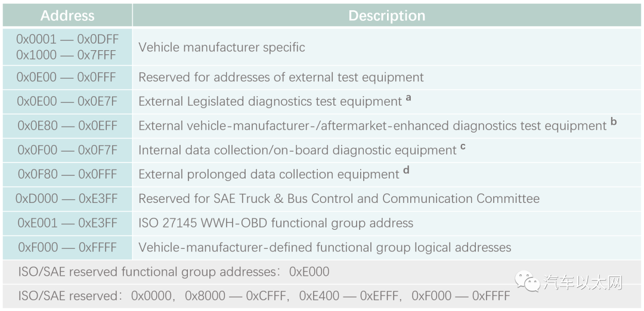This screenshot has width=644, height=311.
Task: Select the 0xF000 — 0xFFFF address cell
Action: tap(67, 248)
